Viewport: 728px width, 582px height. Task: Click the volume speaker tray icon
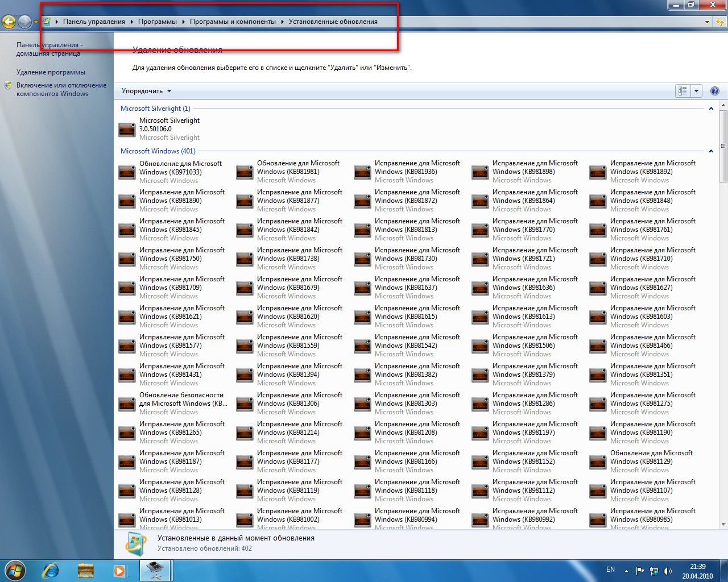coord(667,571)
